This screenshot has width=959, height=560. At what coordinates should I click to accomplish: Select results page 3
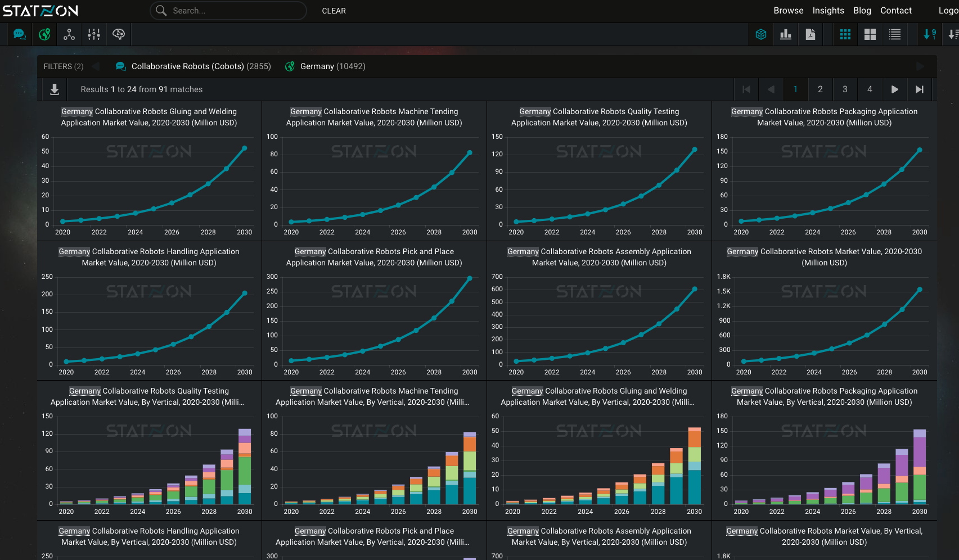pos(845,89)
